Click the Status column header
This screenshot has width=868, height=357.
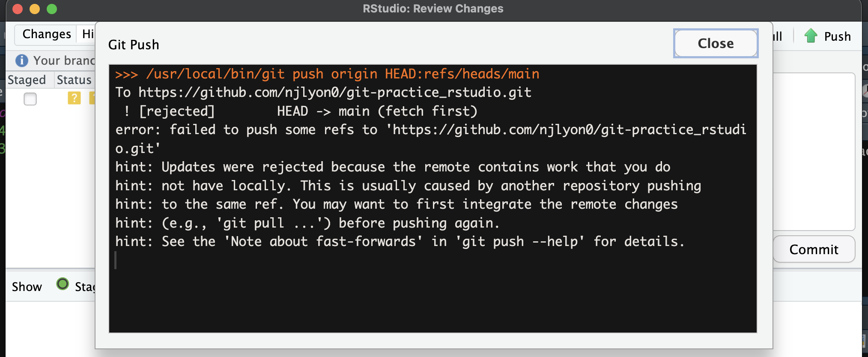pyautogui.click(x=73, y=80)
